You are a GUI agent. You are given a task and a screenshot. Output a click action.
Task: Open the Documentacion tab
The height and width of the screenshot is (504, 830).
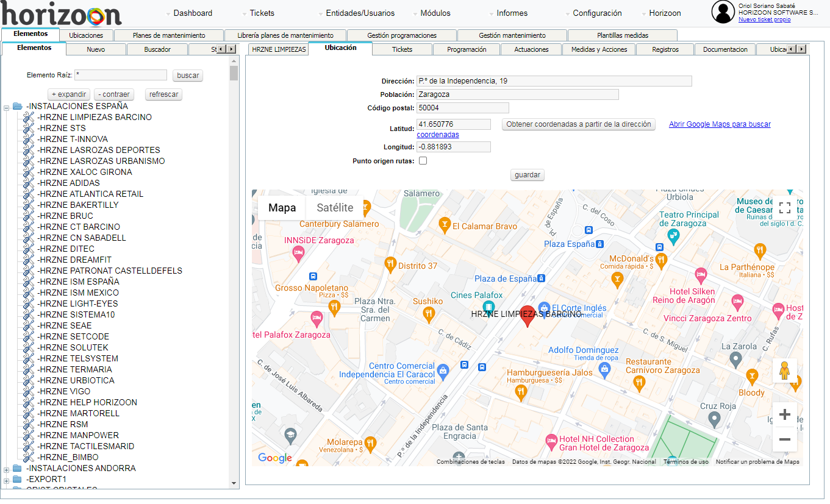pos(725,49)
